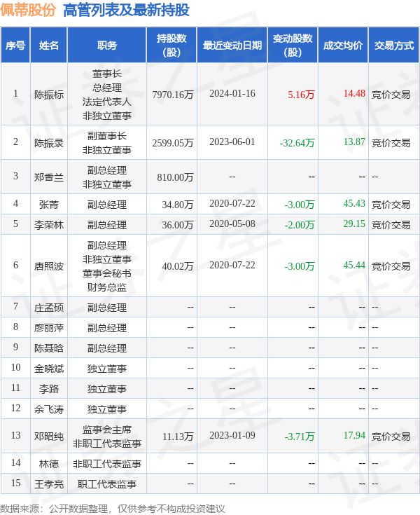This screenshot has height=515, width=420.
Task: Select the 职务 column header
Action: tap(107, 46)
